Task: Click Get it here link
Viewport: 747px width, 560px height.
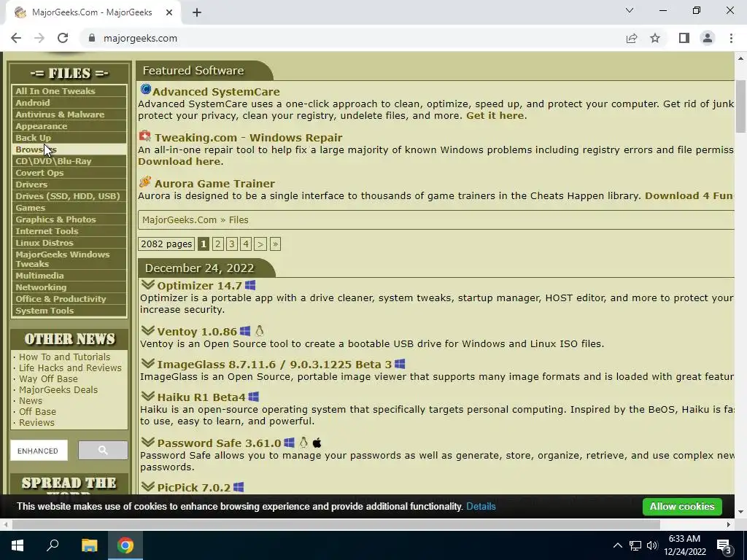Action: click(495, 115)
